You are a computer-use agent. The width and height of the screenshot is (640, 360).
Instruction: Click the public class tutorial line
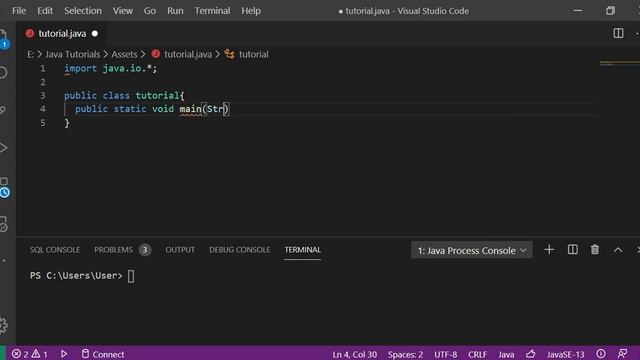coord(124,96)
